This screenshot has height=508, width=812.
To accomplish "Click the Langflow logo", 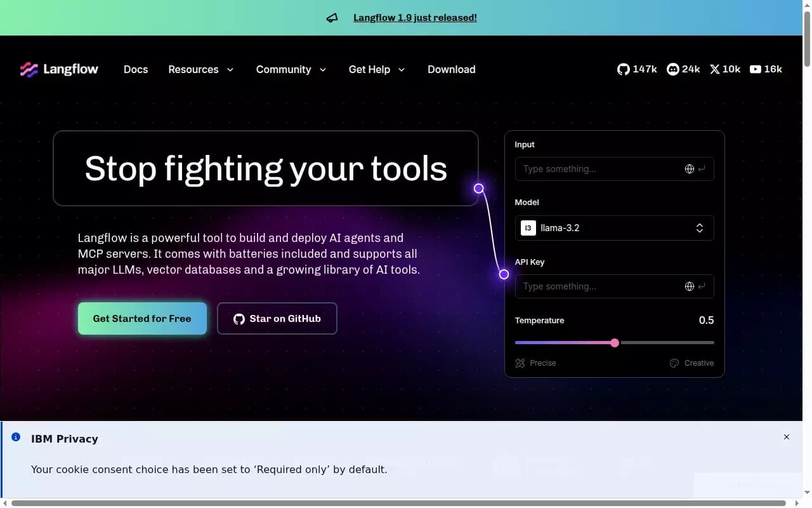I will [59, 69].
